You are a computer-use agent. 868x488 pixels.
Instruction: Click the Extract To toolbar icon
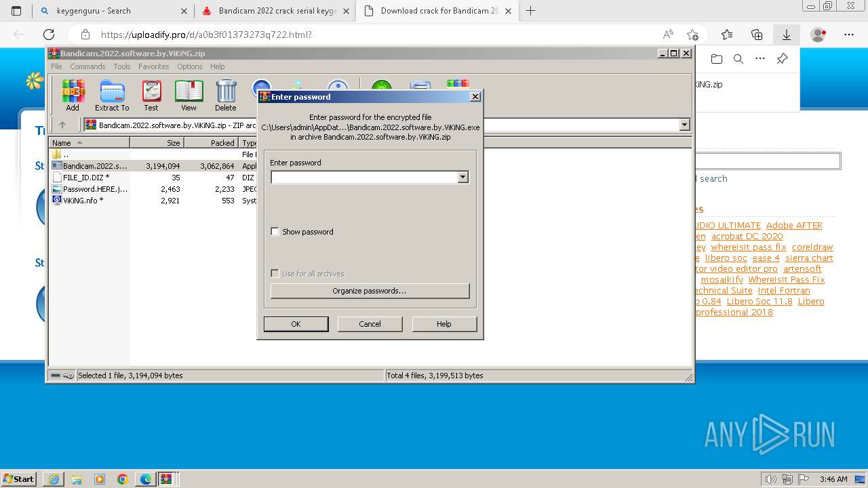pos(112,95)
